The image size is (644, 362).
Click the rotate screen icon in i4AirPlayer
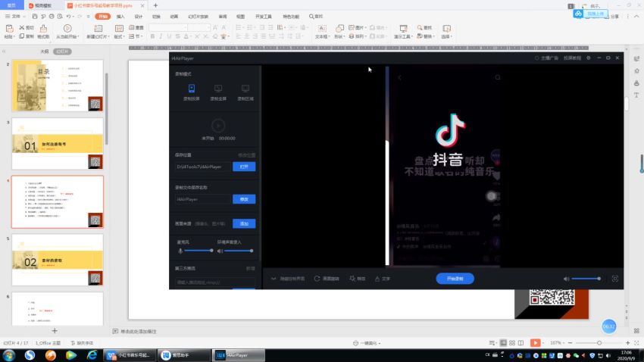point(317,279)
